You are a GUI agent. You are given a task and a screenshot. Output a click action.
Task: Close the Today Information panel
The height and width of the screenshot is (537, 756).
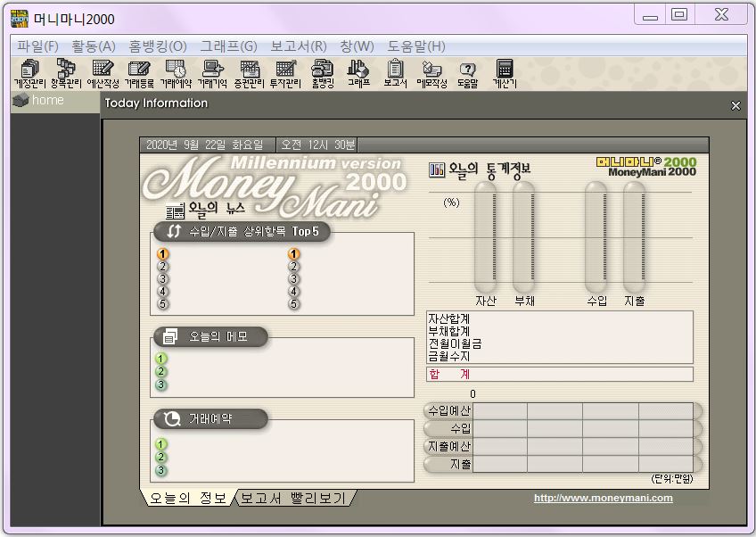click(x=735, y=105)
